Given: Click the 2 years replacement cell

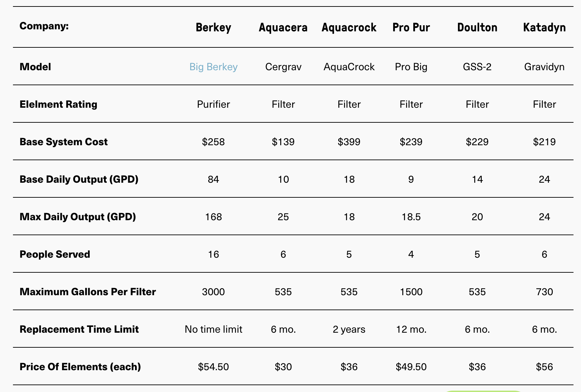Looking at the screenshot, I should click(349, 329).
